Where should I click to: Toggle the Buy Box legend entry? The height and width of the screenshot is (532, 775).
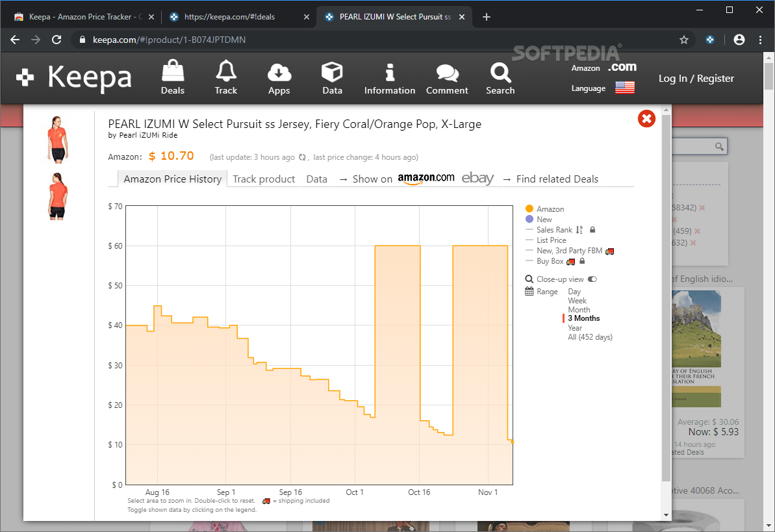(x=550, y=261)
